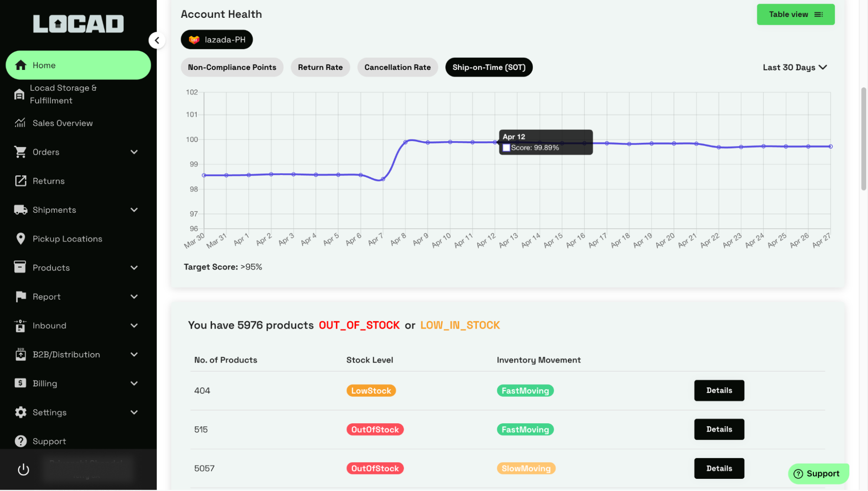
Task: Click the Support question mark icon in sidebar
Action: click(x=20, y=441)
